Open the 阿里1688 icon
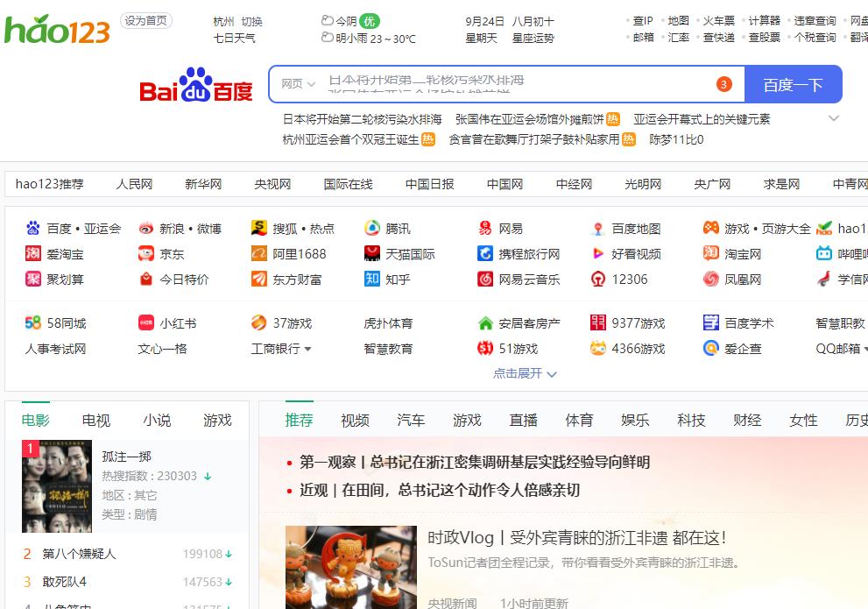Screen dimensions: 868x609 pos(259,253)
